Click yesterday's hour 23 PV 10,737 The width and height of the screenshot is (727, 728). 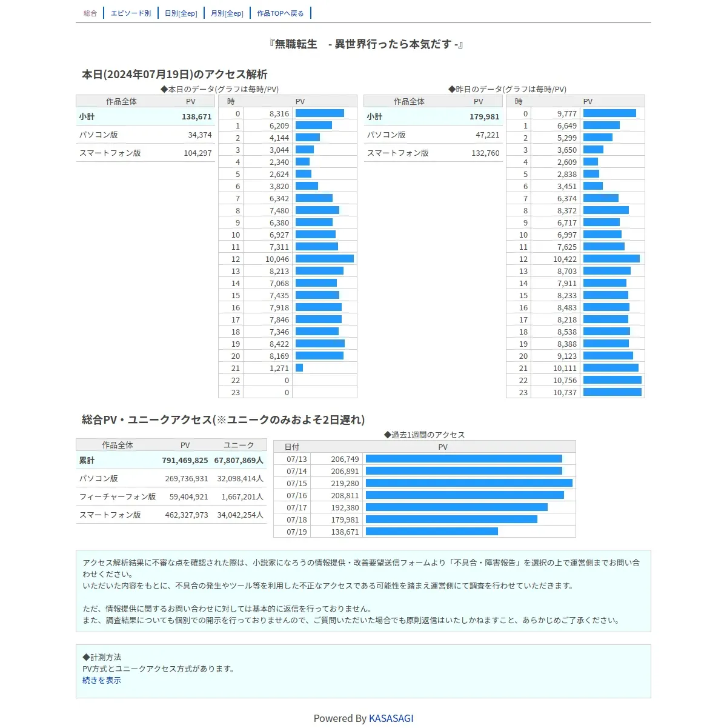(565, 392)
